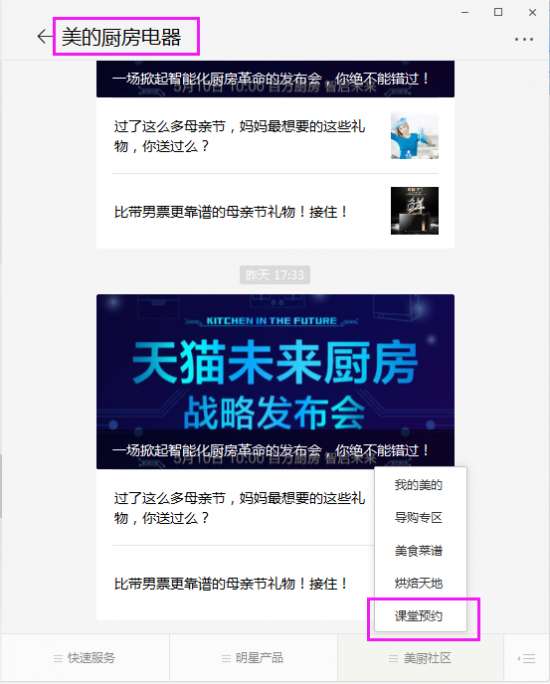Open upper article 比带男票更靠谱的母亲节礼物
This screenshot has height=684, width=550.
(231, 212)
